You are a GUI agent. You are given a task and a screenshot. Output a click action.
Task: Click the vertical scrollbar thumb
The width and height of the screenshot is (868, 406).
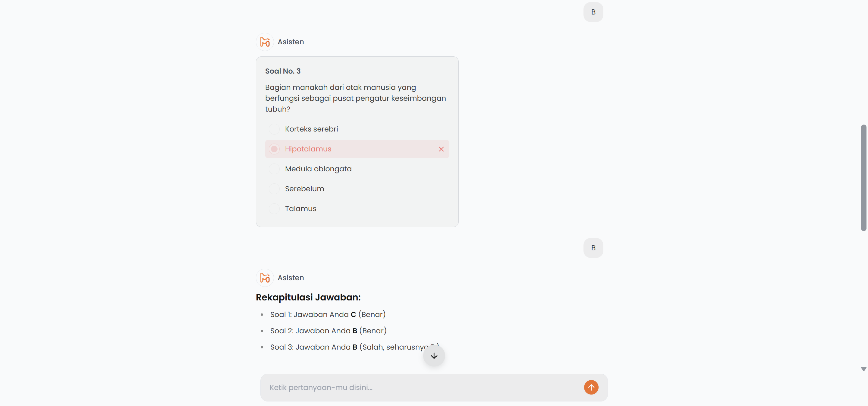pos(863,178)
